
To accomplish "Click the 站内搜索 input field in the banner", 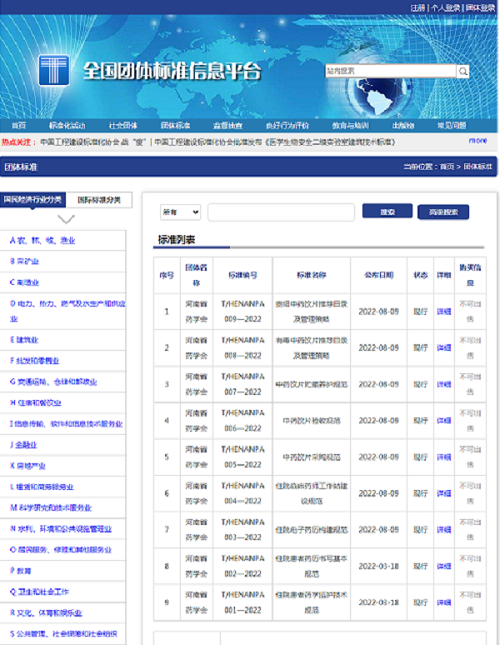I will (x=391, y=71).
